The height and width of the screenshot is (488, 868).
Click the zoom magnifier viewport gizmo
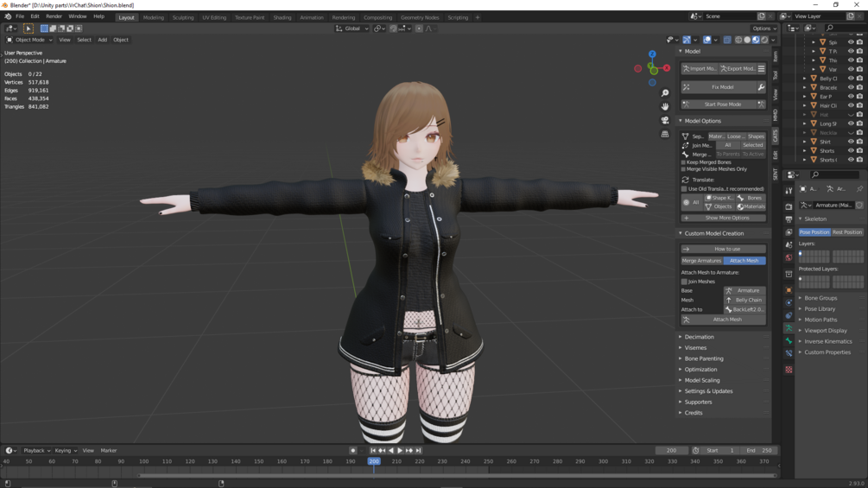coord(665,93)
